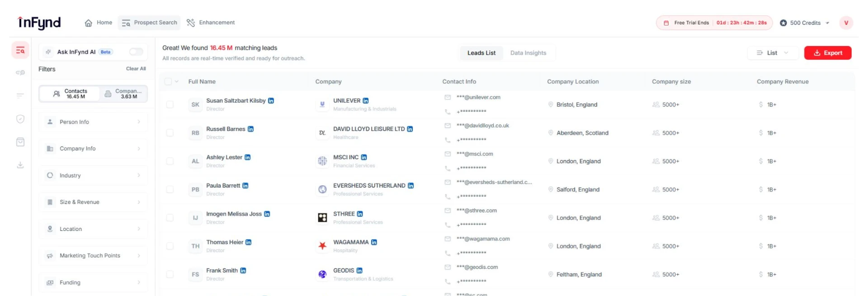Image resolution: width=868 pixels, height=296 pixels.
Task: Open MSCI INC LinkedIn icon
Action: coord(364,157)
